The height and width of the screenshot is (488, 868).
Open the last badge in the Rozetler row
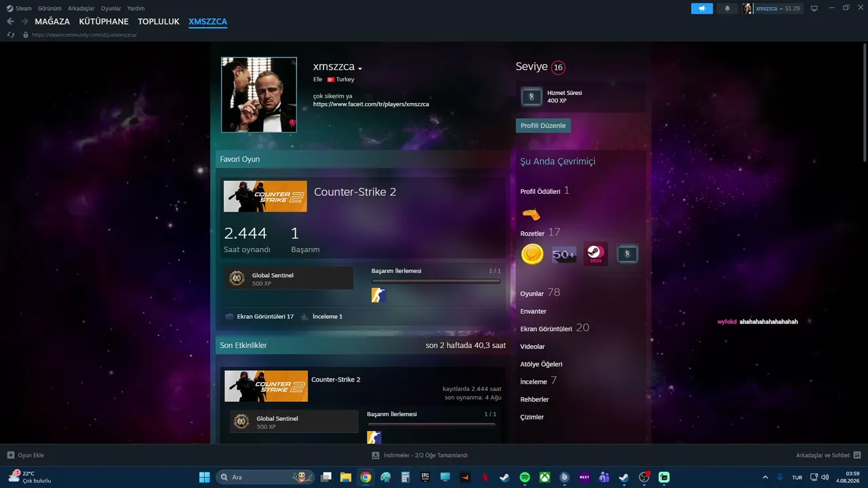point(627,254)
